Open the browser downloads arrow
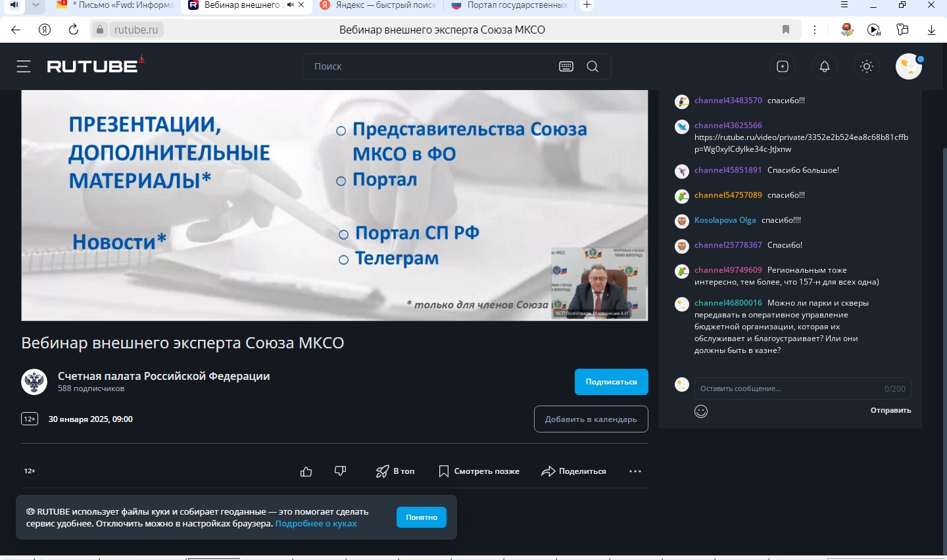 [x=931, y=30]
